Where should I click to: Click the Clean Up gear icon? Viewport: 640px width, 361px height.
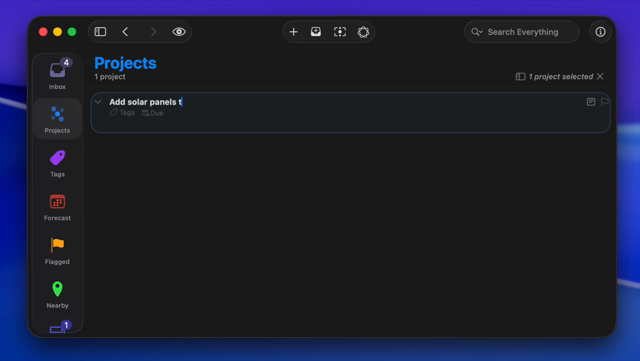tap(363, 32)
